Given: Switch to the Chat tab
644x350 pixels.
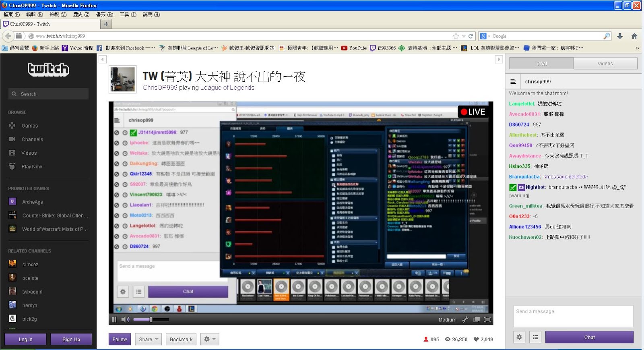Looking at the screenshot, I should pos(542,63).
